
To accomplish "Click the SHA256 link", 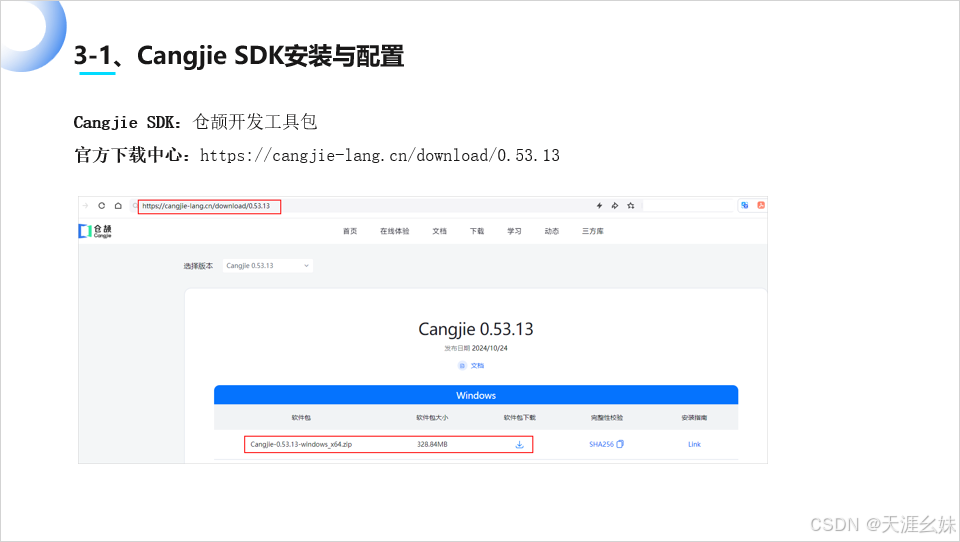I will 601,445.
